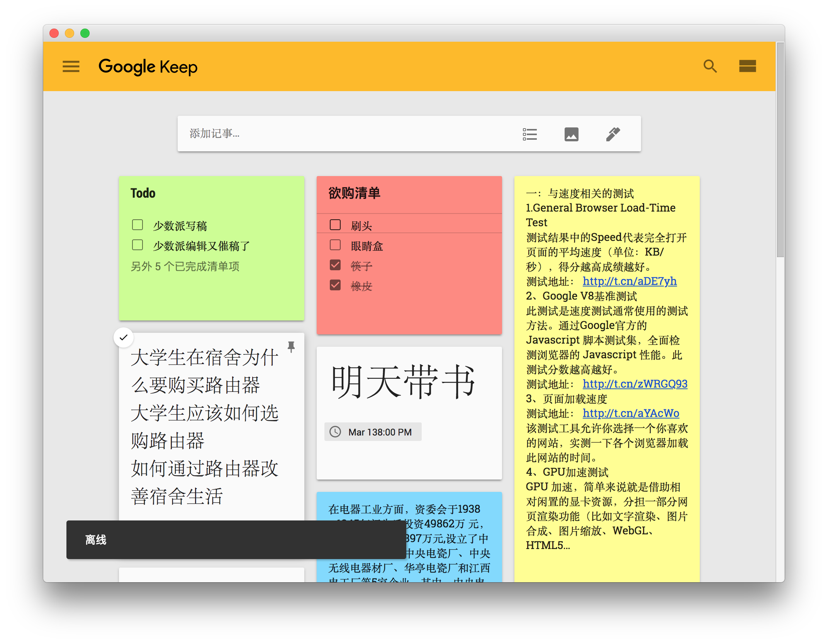The height and width of the screenshot is (644, 828).
Task: Create a new list note icon
Action: click(529, 134)
